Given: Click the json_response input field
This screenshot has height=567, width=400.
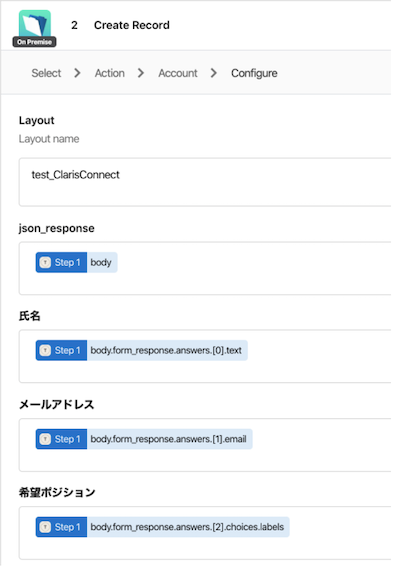Looking at the screenshot, I should tap(205, 268).
